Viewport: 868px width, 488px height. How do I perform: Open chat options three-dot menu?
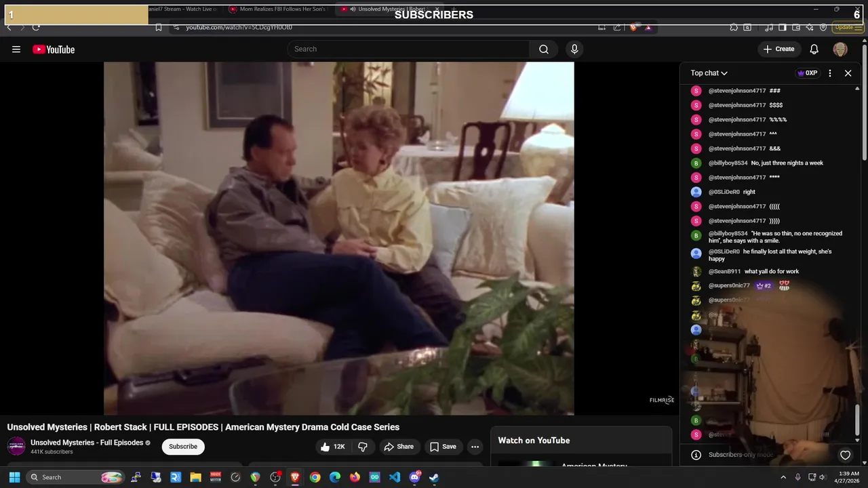pyautogui.click(x=830, y=73)
